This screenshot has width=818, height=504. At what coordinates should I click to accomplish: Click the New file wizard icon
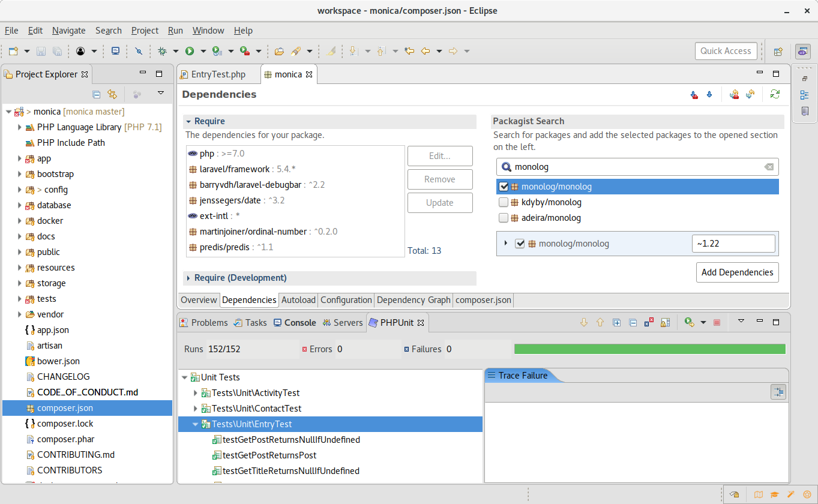pyautogui.click(x=13, y=52)
